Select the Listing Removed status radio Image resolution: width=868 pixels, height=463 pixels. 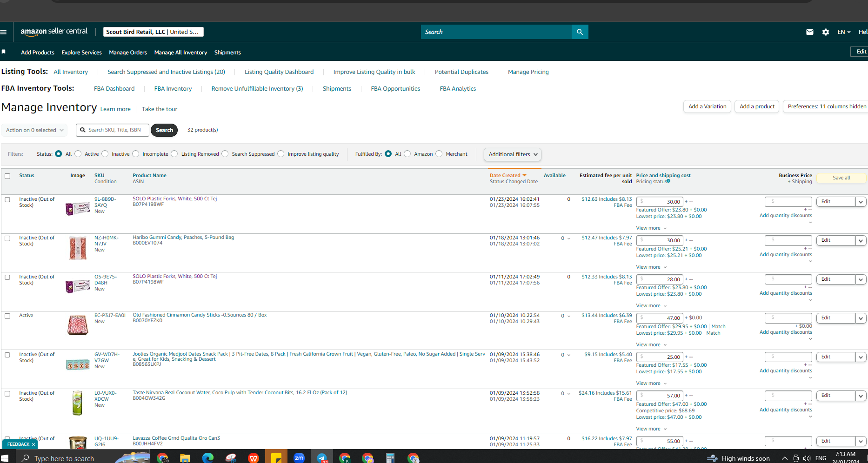point(174,154)
